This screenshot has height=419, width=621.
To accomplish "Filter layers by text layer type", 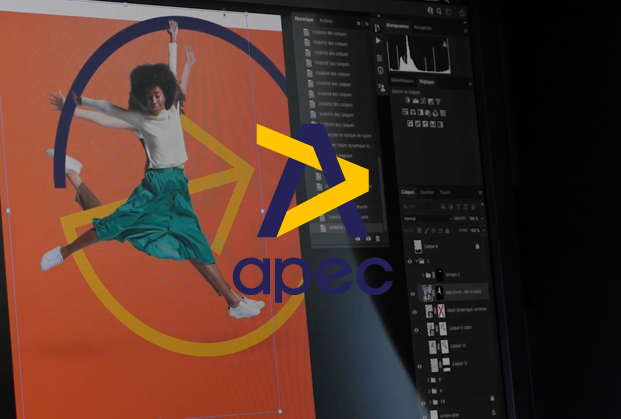I will point(458,207).
